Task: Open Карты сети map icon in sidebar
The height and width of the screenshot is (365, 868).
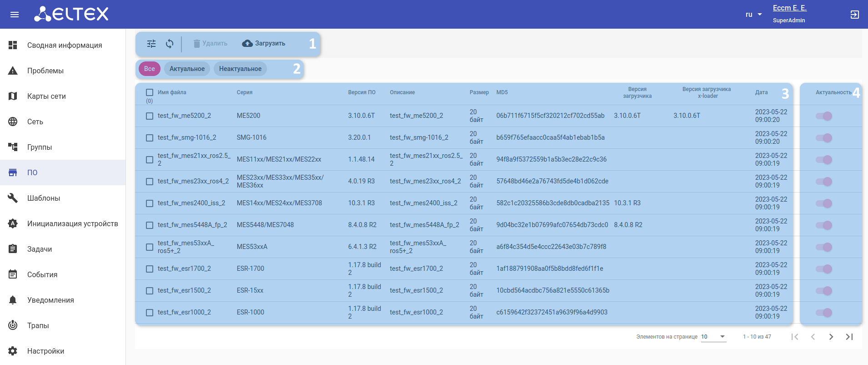Action: point(13,96)
